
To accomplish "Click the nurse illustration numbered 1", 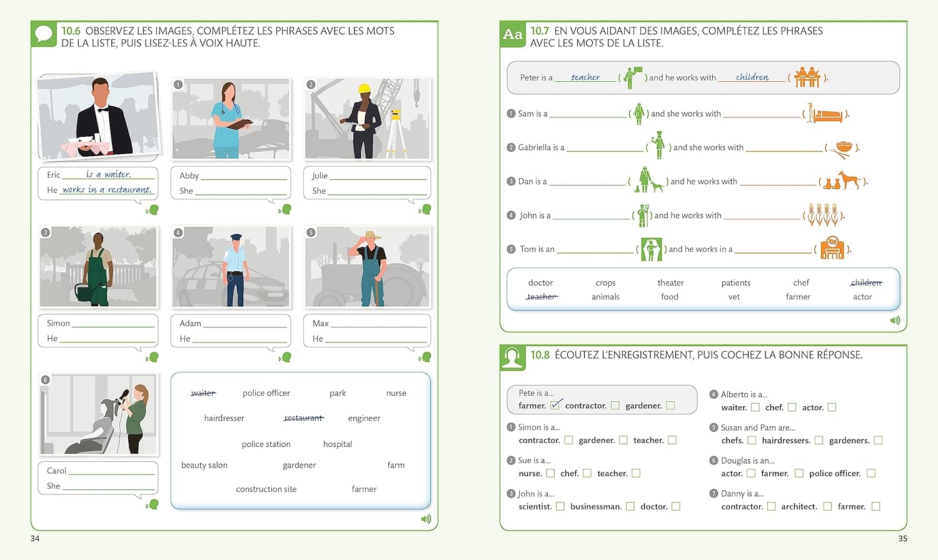I will (x=231, y=119).
